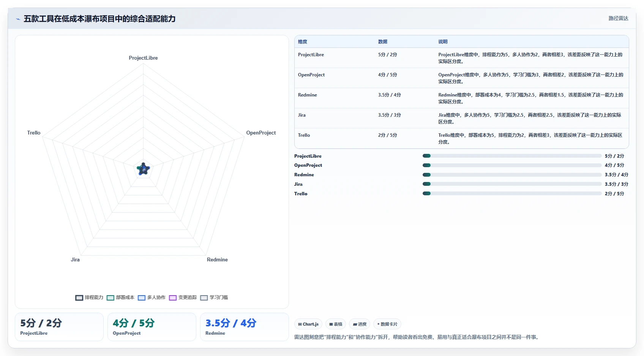Viewport: 644px width, 356px height.
Task: Click the Trello progress bar
Action: (x=512, y=193)
